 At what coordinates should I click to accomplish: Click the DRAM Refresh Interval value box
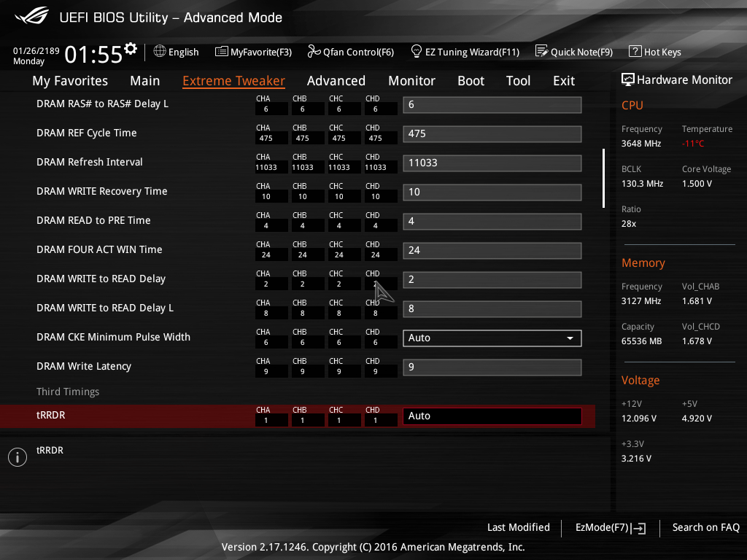492,163
